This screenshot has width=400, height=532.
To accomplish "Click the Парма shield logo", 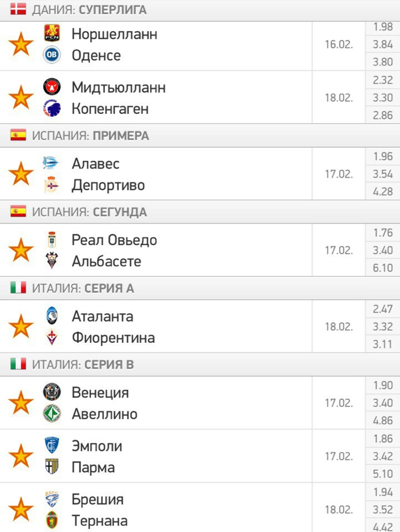I will (x=52, y=466).
